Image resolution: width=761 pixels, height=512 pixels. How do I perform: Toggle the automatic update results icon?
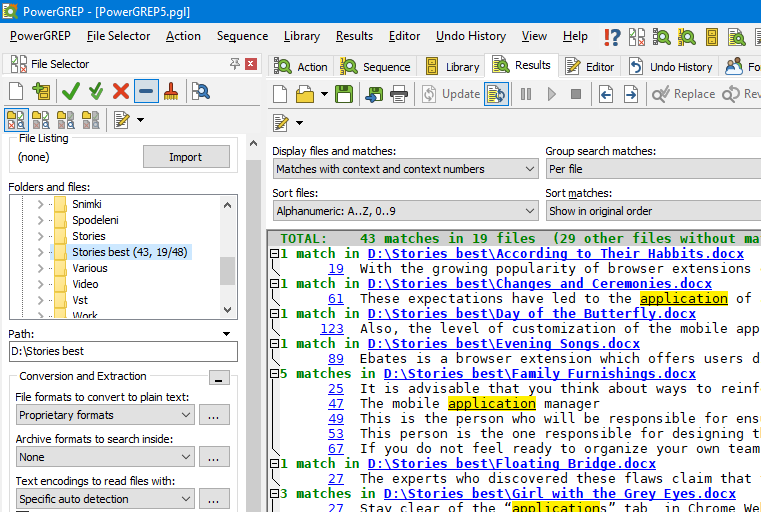coord(496,94)
